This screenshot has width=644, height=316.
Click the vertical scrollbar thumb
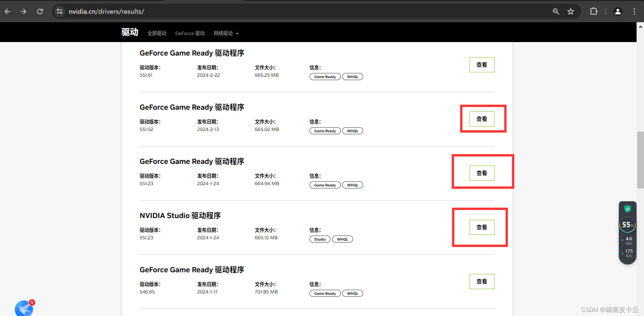point(640,160)
